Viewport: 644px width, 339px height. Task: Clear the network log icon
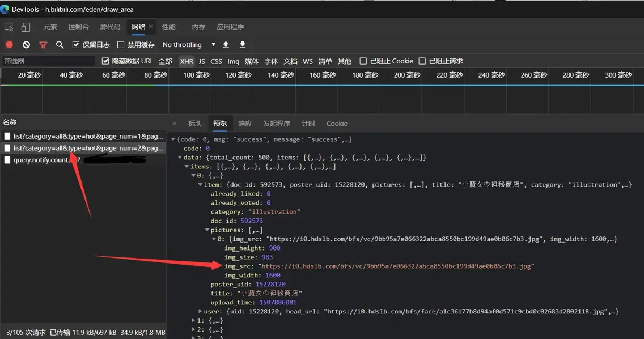[26, 45]
